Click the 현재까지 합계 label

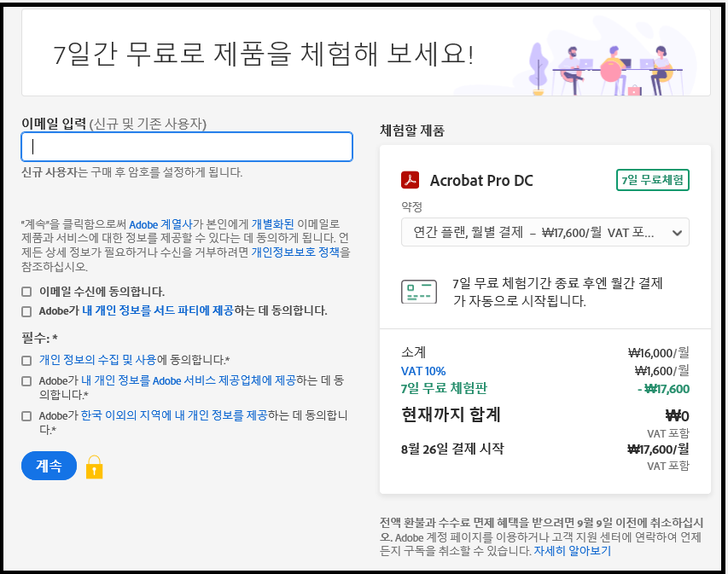[451, 415]
